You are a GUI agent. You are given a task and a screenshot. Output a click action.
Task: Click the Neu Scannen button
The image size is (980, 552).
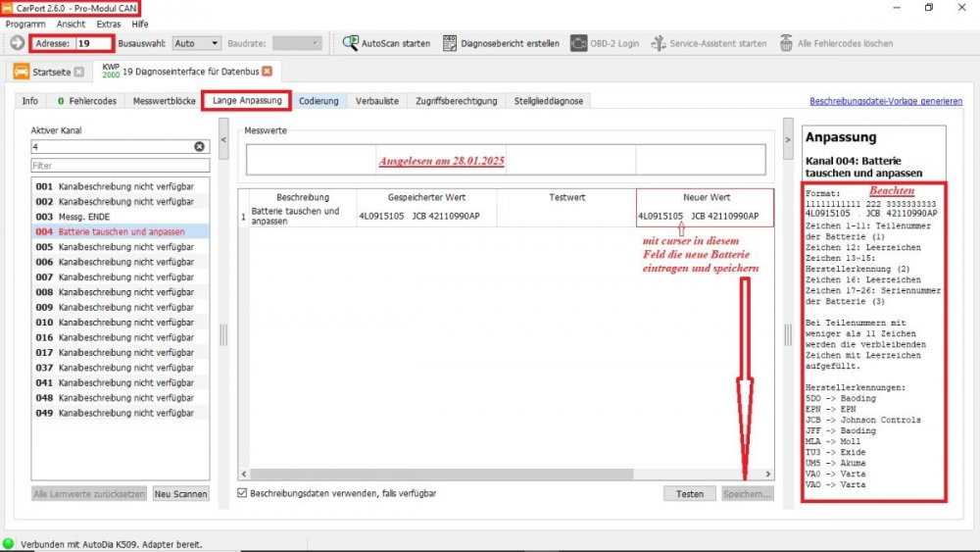pos(180,493)
